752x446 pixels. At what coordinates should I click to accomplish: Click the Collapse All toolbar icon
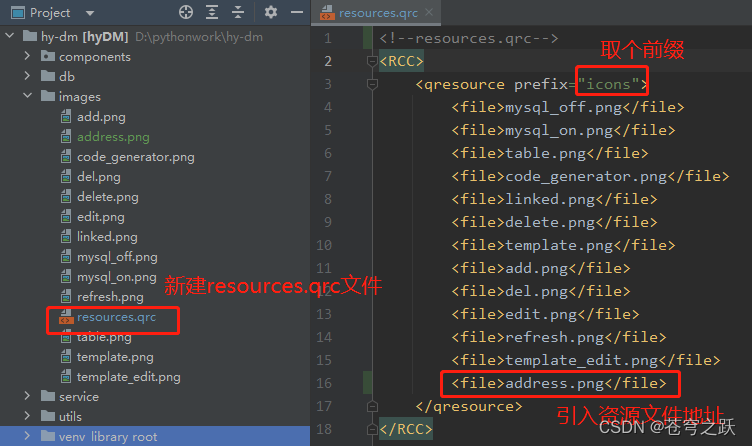(238, 12)
